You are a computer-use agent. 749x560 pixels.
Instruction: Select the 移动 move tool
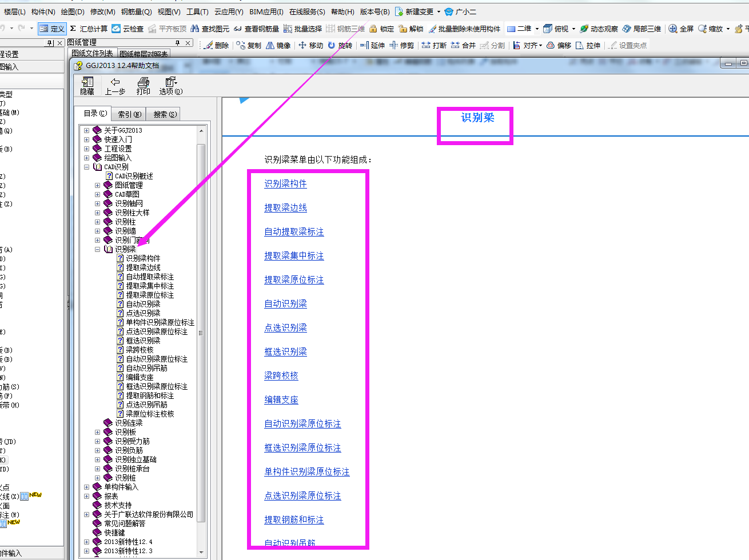[x=310, y=45]
